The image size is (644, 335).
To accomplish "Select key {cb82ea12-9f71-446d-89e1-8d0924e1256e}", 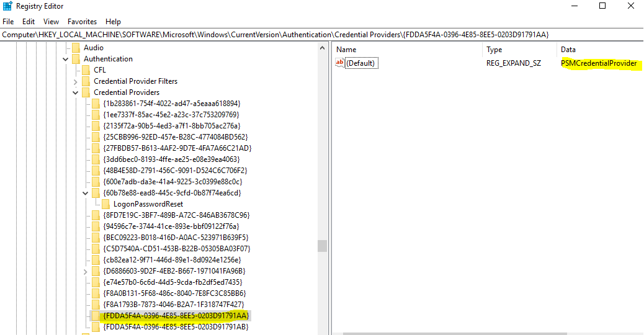I will [172, 260].
